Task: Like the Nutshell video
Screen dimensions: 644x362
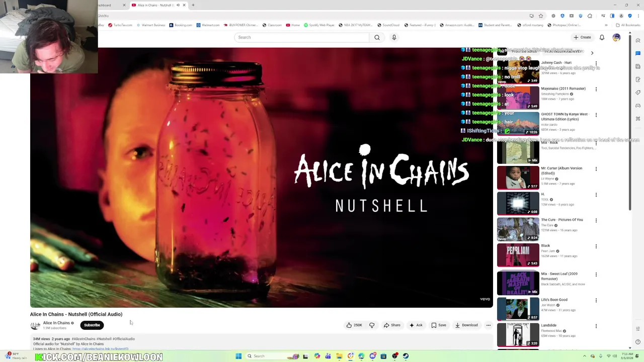Action: 354,325
